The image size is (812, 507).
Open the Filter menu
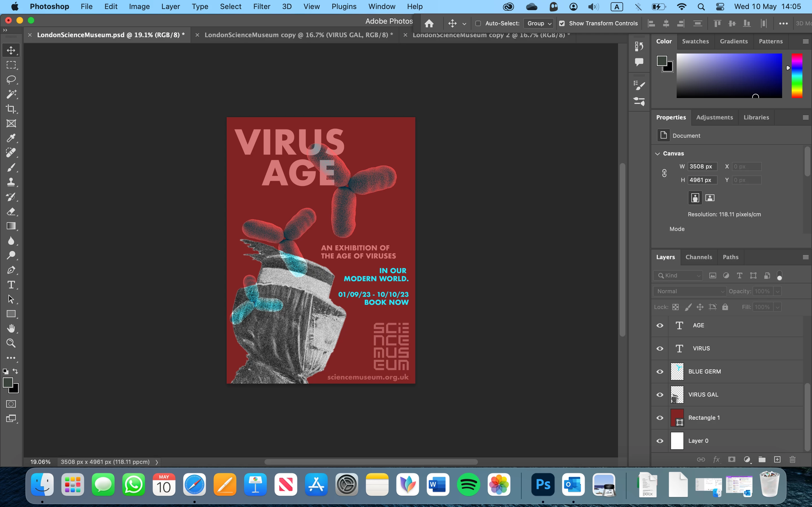261,7
